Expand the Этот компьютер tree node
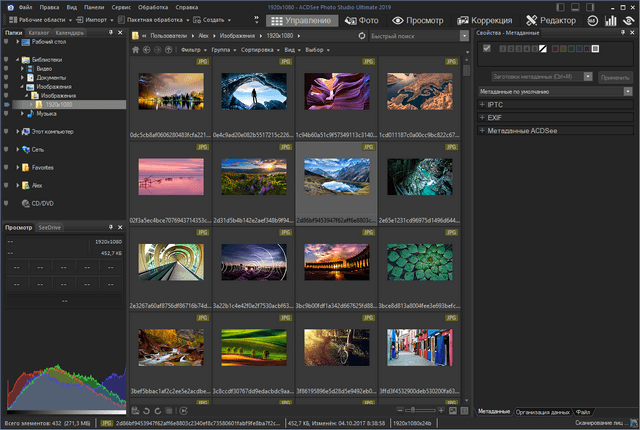 (x=19, y=131)
